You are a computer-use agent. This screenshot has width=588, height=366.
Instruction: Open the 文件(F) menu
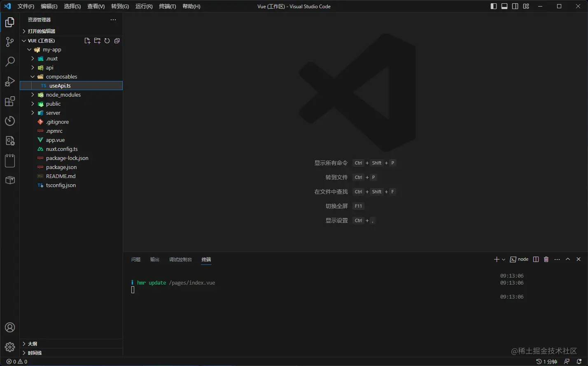[x=26, y=6]
